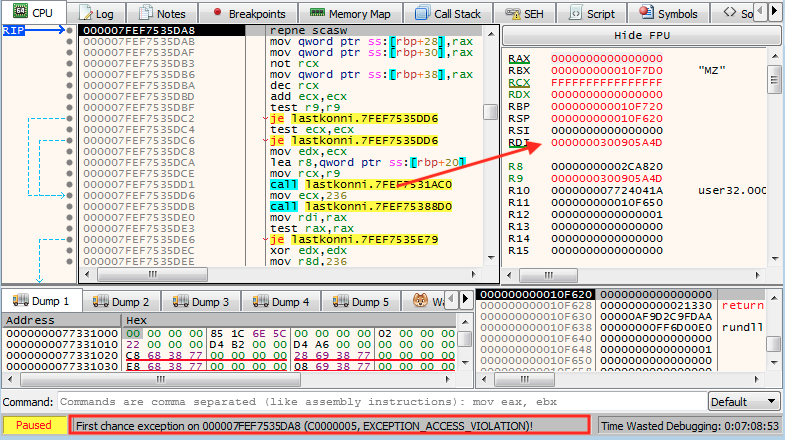Open the Log tab
The height and width of the screenshot is (440, 785).
tap(98, 14)
